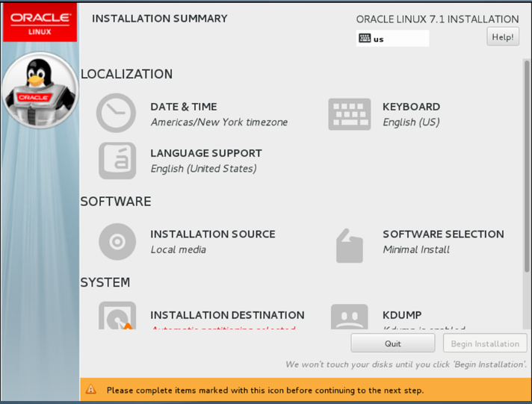Click the 'us' keyboard layout field
The image size is (532, 404).
coord(392,38)
